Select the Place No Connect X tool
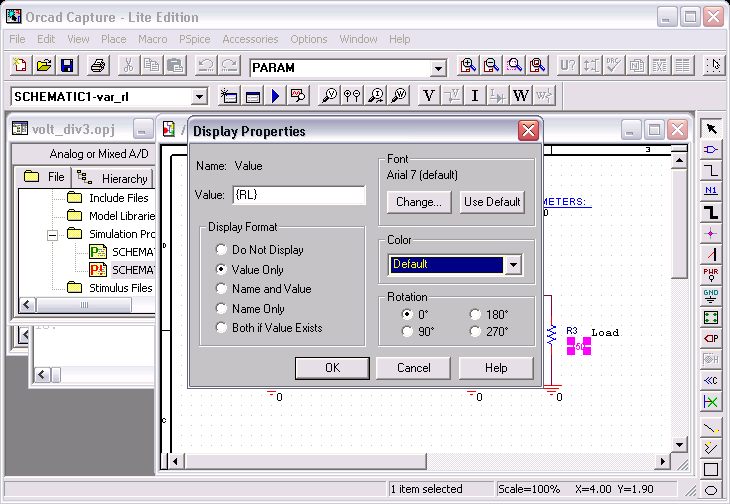The width and height of the screenshot is (730, 504). 711,401
